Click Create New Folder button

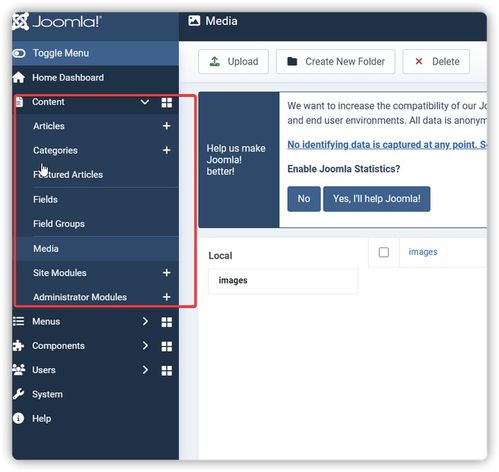pos(336,62)
